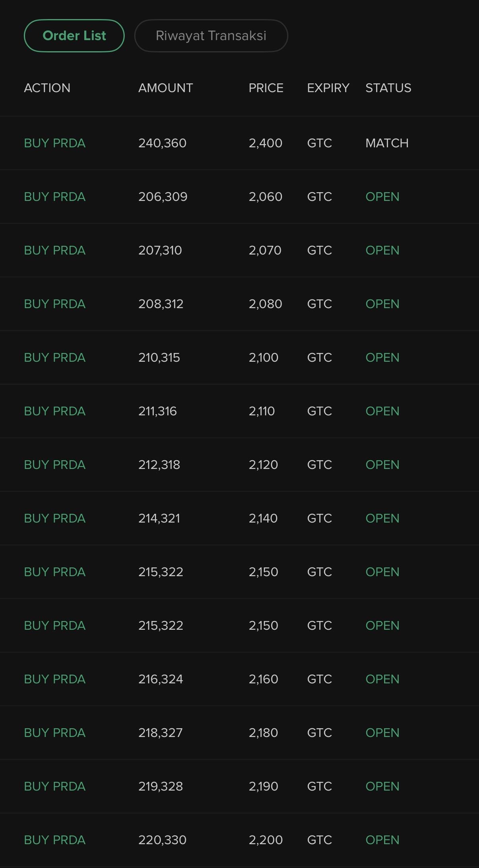Select BUY PRDA at price 2,100
Viewport: 479px width, 868px height.
click(x=55, y=357)
